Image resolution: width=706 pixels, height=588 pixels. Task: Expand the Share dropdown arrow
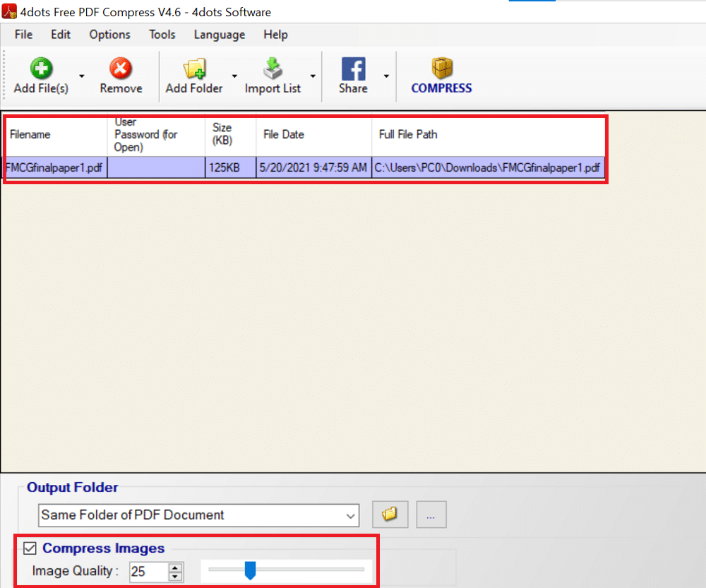(386, 76)
